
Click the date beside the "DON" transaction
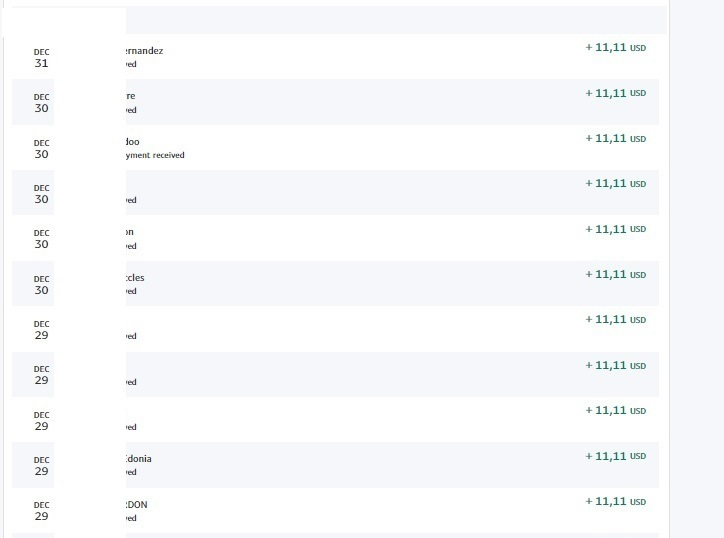(x=41, y=511)
